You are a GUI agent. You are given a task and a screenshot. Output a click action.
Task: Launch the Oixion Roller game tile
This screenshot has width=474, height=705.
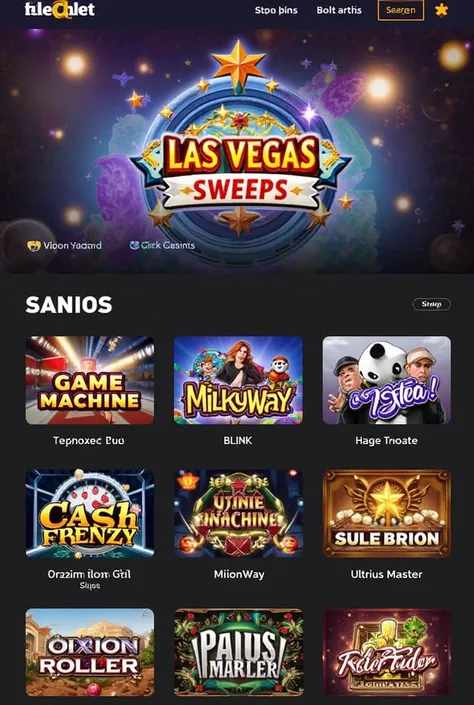click(90, 652)
